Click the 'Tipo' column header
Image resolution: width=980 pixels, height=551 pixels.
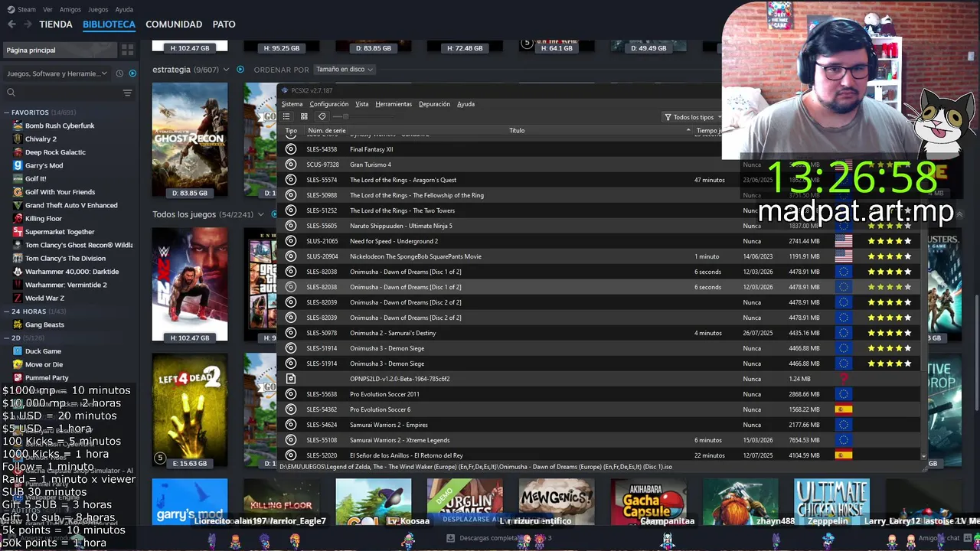[291, 130]
